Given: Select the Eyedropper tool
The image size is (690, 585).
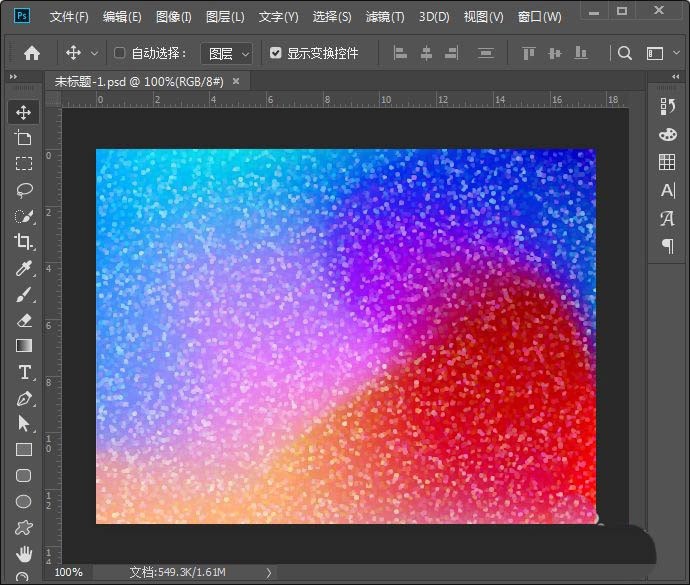Looking at the screenshot, I should pyautogui.click(x=24, y=268).
